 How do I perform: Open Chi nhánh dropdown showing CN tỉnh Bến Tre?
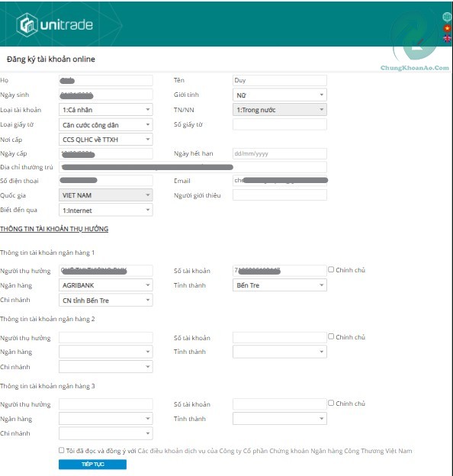pyautogui.click(x=106, y=301)
